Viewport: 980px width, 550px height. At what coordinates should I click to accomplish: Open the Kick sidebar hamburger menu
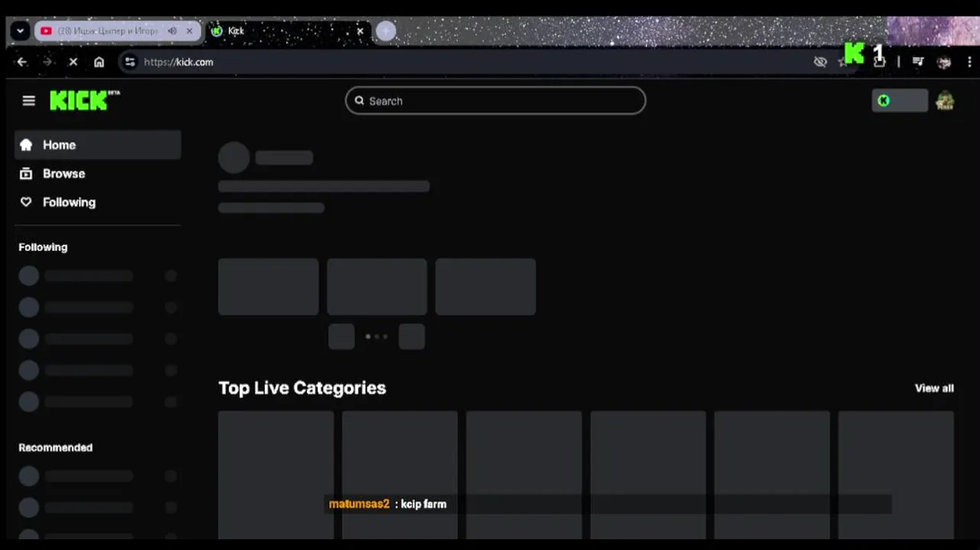point(29,101)
